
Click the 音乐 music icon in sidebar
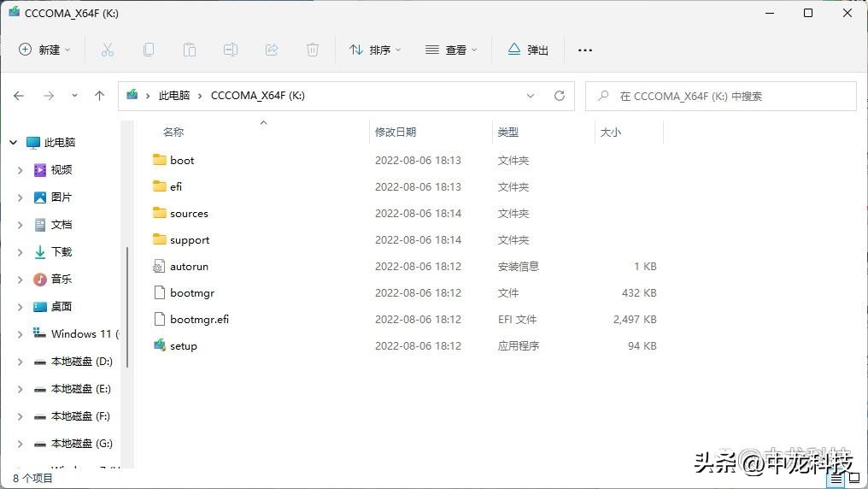tap(40, 279)
